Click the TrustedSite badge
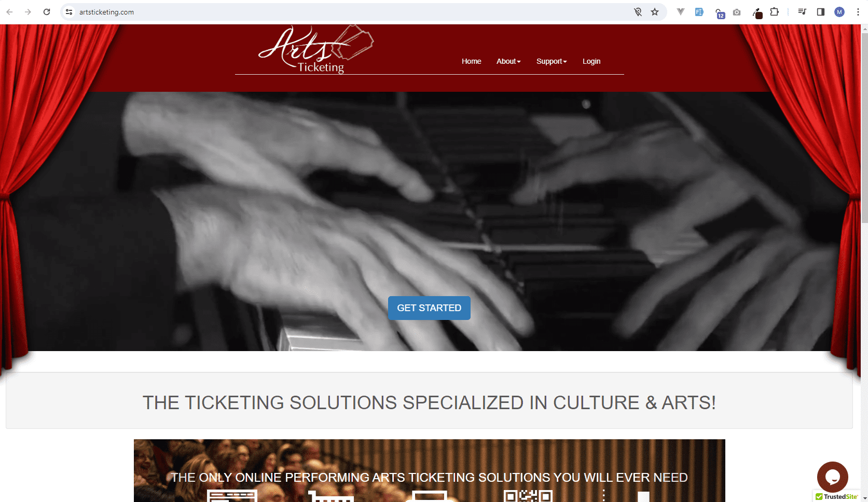 [x=836, y=497]
